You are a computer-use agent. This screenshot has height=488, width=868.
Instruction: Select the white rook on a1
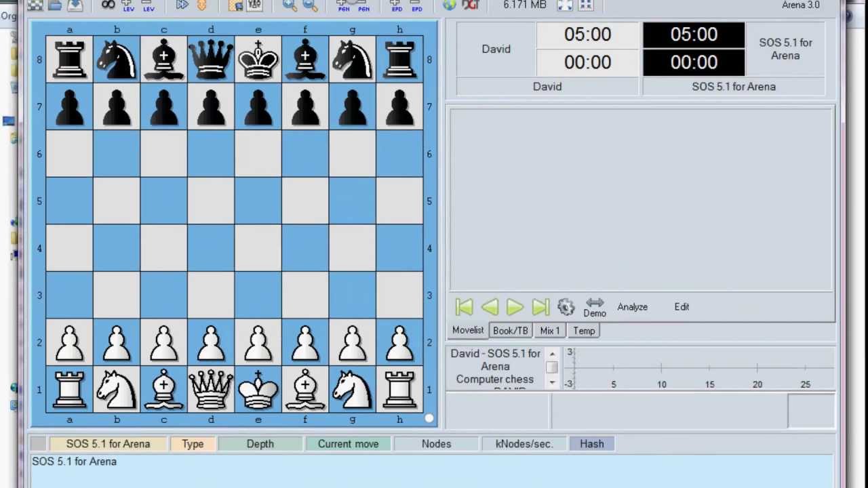pos(69,389)
